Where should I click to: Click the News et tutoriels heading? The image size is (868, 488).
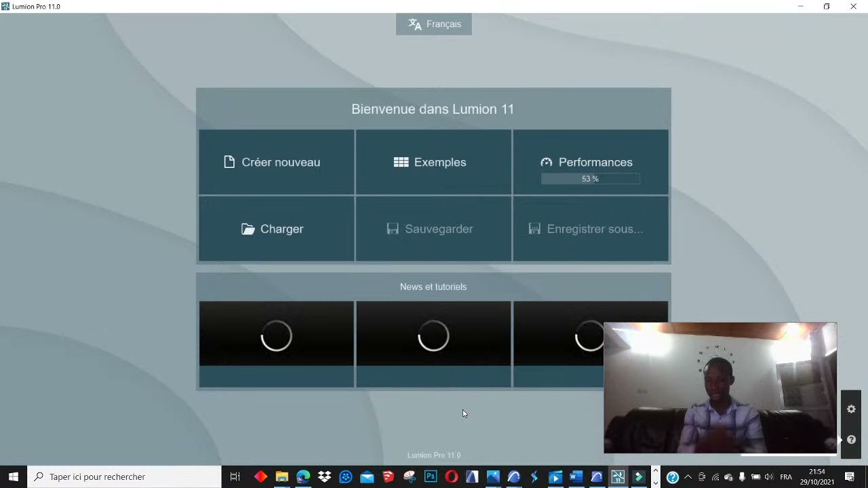[x=433, y=287]
